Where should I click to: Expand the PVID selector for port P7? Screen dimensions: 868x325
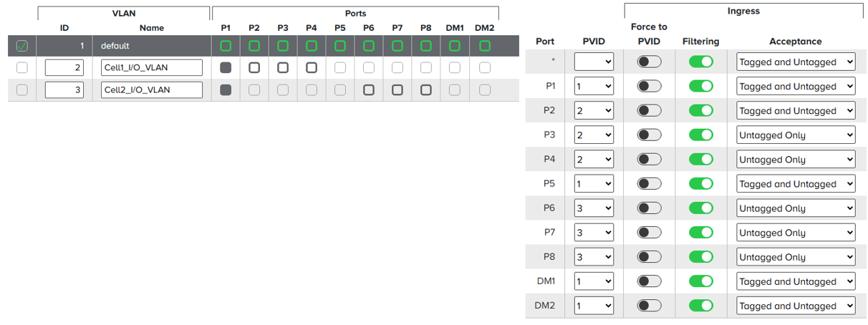click(x=594, y=232)
